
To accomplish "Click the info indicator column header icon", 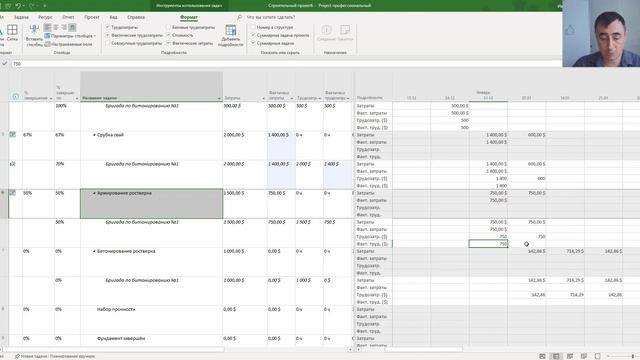I will click(16, 97).
